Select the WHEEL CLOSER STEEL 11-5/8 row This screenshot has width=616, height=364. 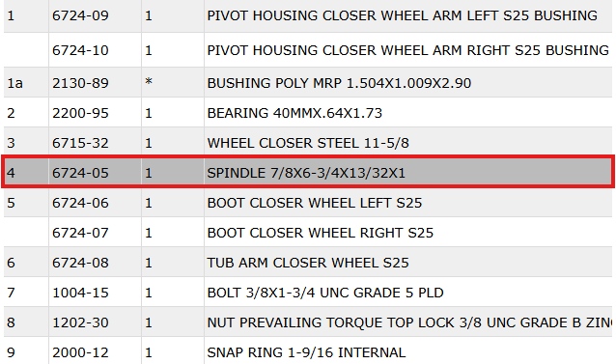coord(308,143)
